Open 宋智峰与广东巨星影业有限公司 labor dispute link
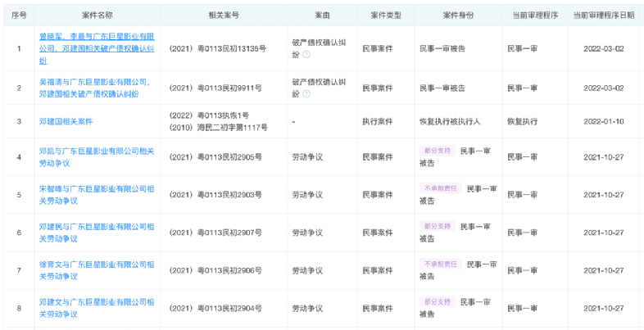Screen dimensions: 644x330 point(97,195)
